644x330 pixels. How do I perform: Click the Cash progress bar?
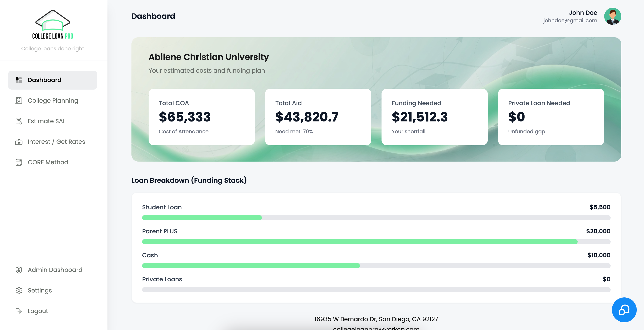click(376, 266)
